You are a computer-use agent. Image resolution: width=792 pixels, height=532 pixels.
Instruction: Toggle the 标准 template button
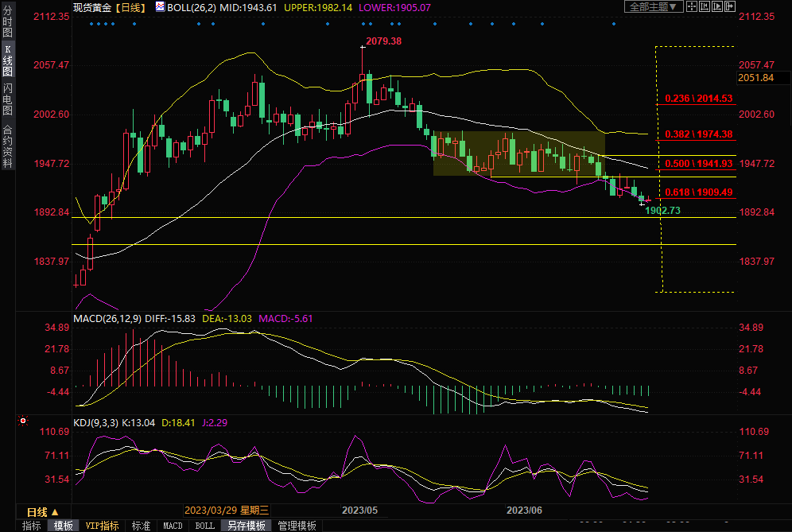point(141,526)
